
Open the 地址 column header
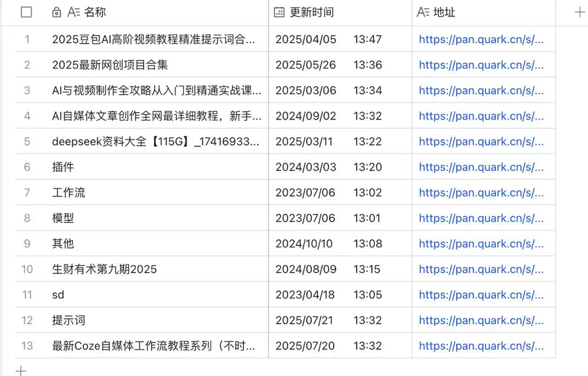[483, 13]
